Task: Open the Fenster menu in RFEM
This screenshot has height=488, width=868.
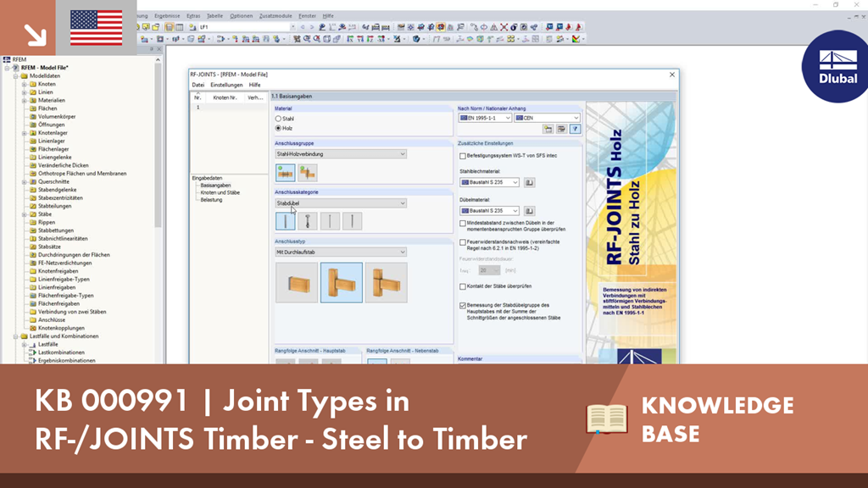Action: pyautogui.click(x=307, y=16)
